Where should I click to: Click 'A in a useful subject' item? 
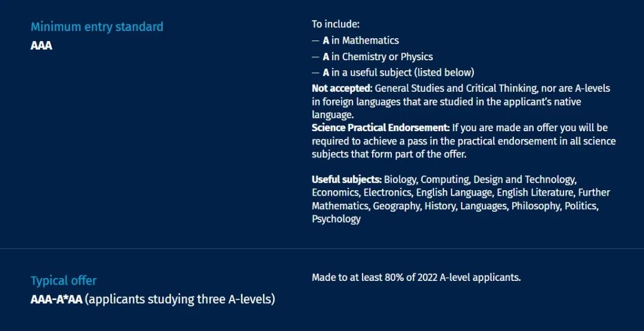(x=398, y=73)
